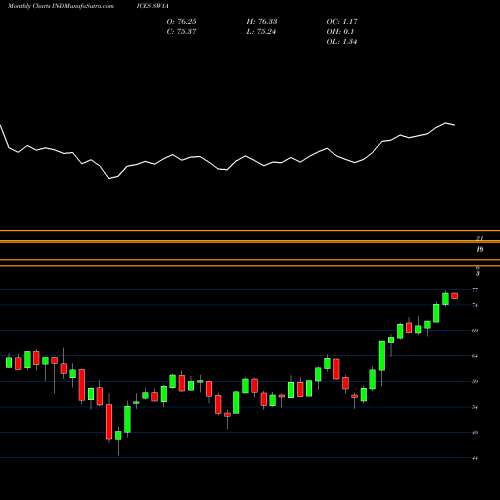Viewport: 500px width, 500px height.
Task: Click the 'H: 76.33' high value
Action: coord(262,22)
